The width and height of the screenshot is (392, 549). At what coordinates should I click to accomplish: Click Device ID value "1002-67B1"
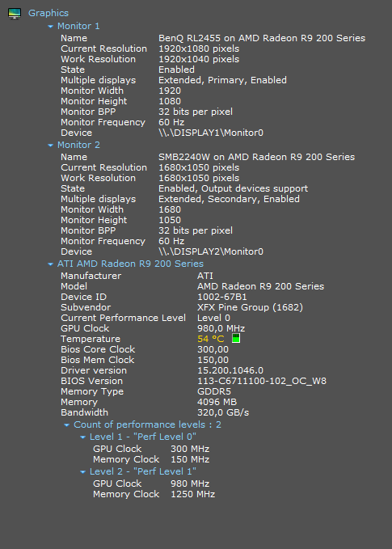tap(222, 297)
